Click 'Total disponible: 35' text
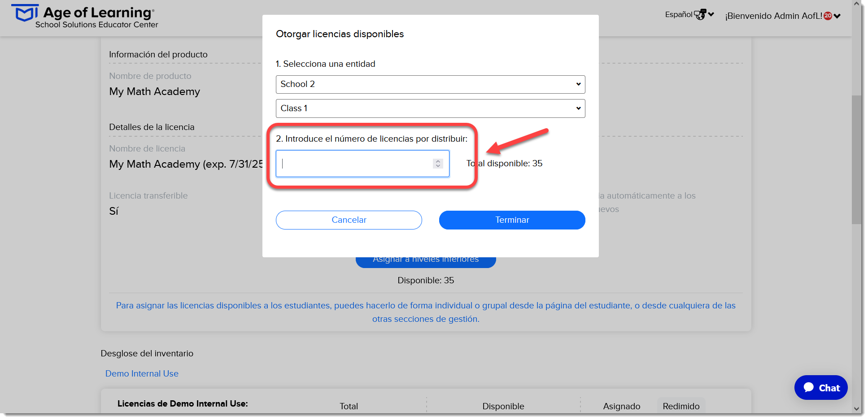The height and width of the screenshot is (420, 868). point(504,164)
